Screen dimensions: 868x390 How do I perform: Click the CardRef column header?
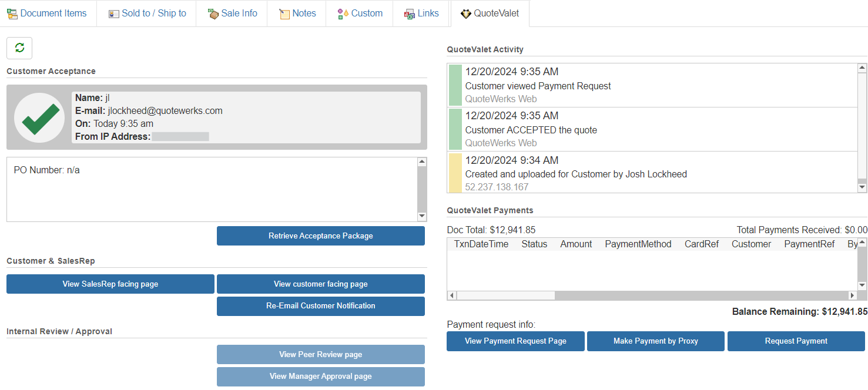tap(702, 244)
